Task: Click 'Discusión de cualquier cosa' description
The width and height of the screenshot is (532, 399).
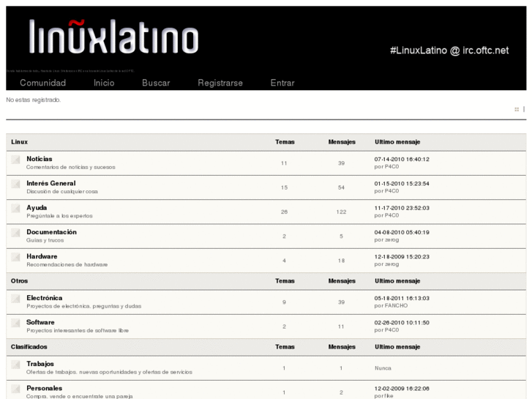Action: 62,192
